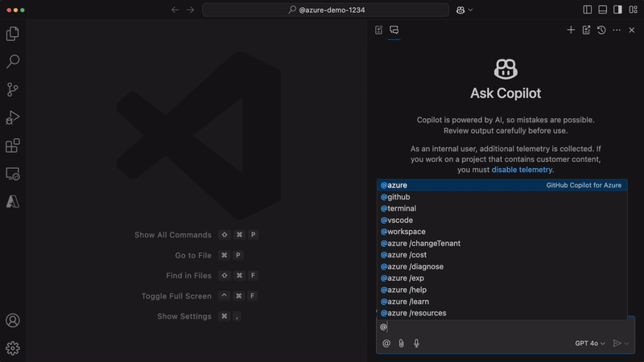Open the GPT 4o model picker
The width and height of the screenshot is (644, 362).
coord(590,343)
